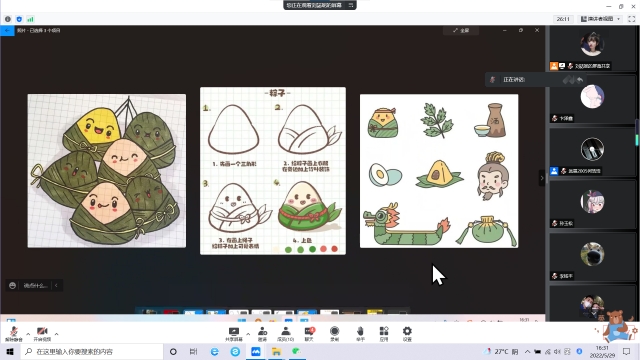The height and width of the screenshot is (360, 640).
Task: Open Microsoft Edge on taskbar
Action: point(215,351)
